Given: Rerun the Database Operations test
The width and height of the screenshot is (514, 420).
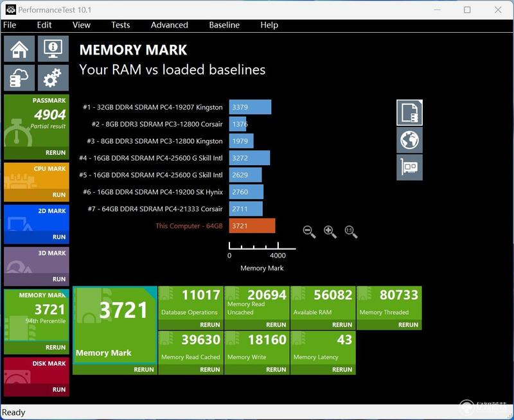Looking at the screenshot, I should [191, 325].
